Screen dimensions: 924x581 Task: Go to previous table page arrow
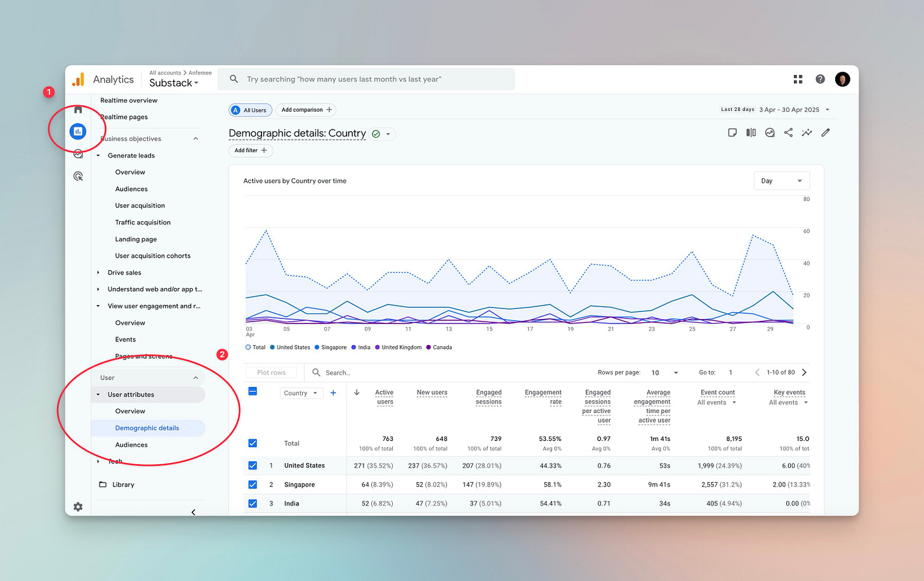[x=757, y=372]
